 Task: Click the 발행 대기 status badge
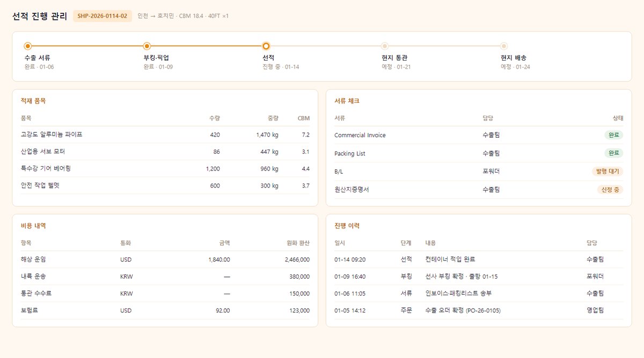[x=608, y=171]
